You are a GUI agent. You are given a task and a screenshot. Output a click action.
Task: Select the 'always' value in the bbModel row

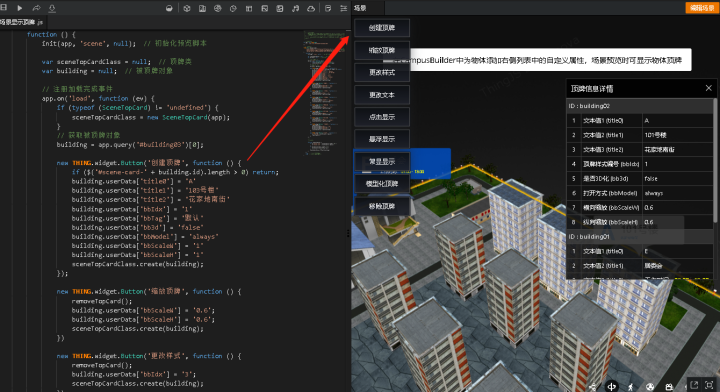click(x=677, y=193)
